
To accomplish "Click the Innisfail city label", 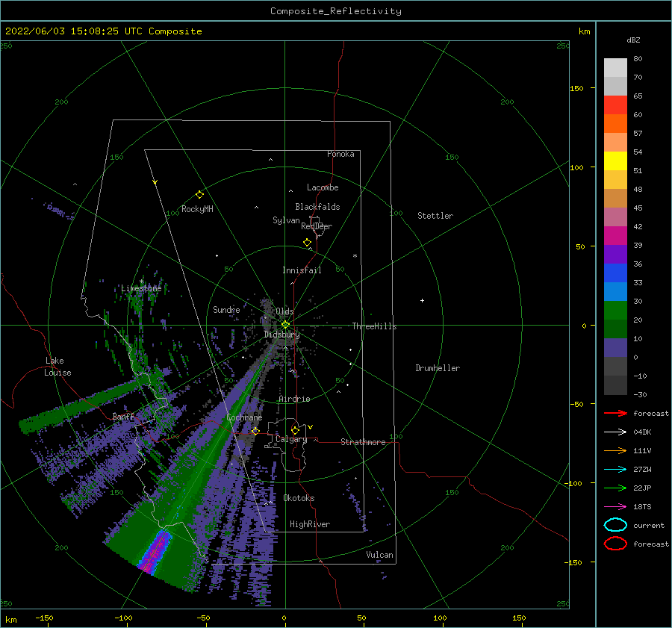I will [302, 270].
